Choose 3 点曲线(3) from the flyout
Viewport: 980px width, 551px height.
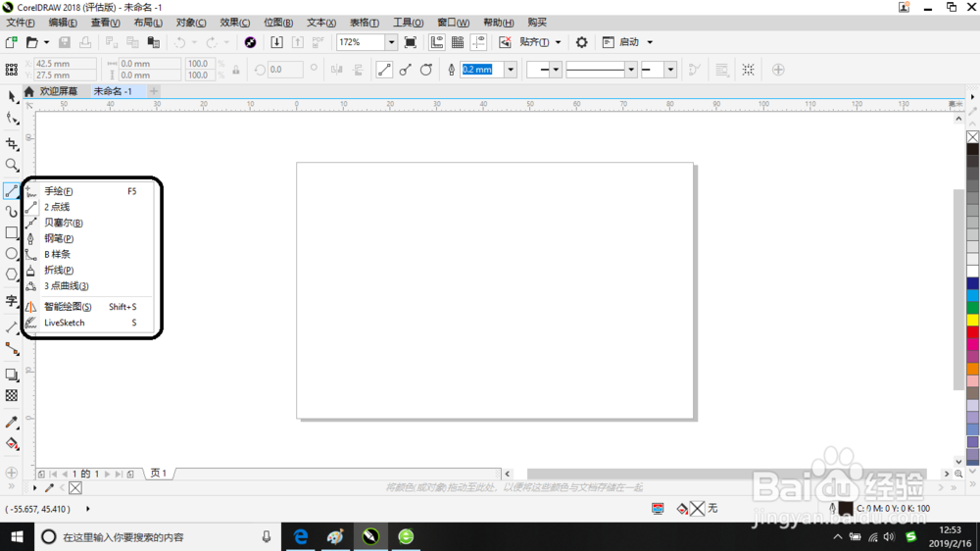(x=88, y=286)
